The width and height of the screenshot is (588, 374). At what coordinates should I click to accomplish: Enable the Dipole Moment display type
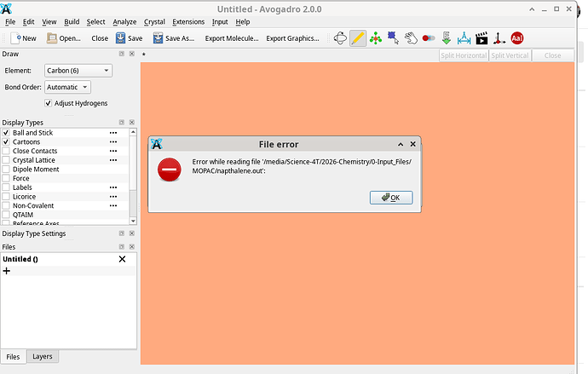pos(6,169)
